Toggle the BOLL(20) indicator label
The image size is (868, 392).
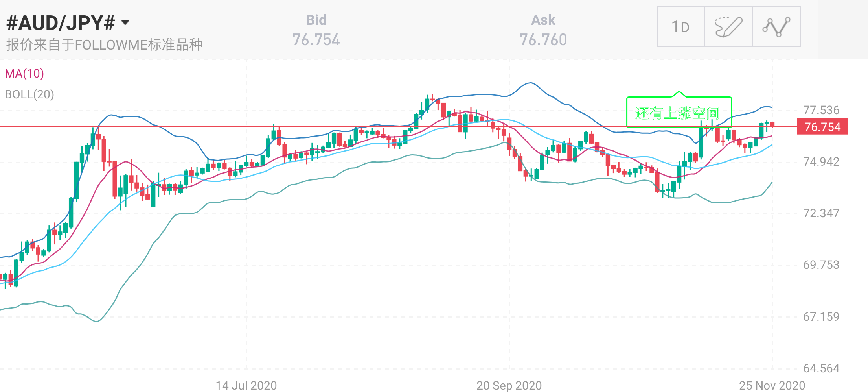29,94
